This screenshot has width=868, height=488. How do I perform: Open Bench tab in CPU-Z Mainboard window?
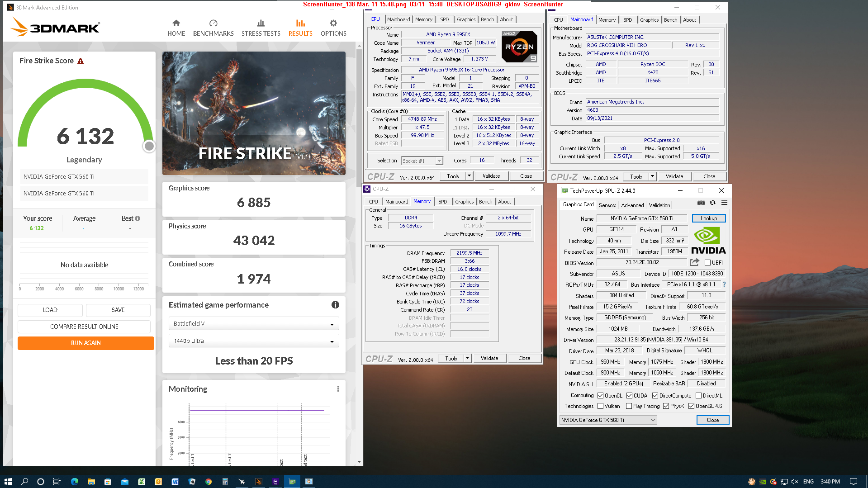pyautogui.click(x=670, y=20)
